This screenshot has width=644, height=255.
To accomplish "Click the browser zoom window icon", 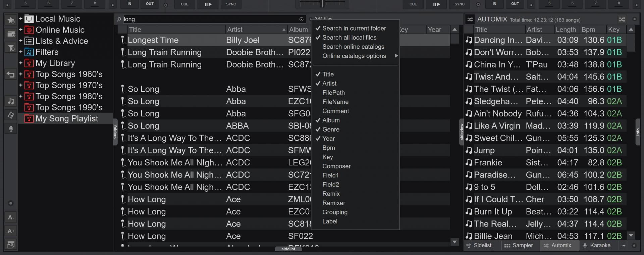I will (11, 245).
